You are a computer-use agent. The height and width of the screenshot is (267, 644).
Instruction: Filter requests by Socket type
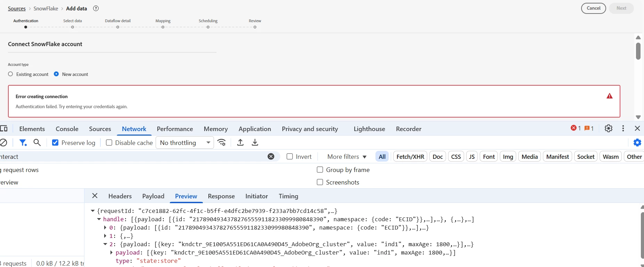(586, 156)
